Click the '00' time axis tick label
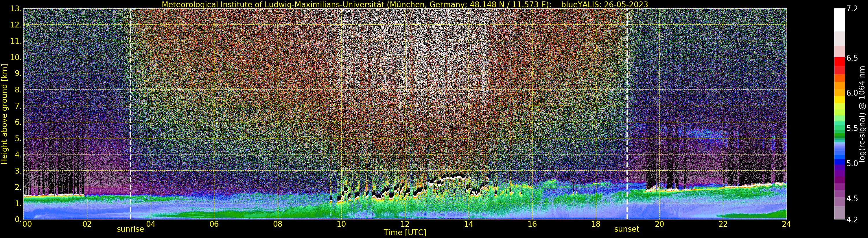Screen dimensions: 868x238 (27, 224)
